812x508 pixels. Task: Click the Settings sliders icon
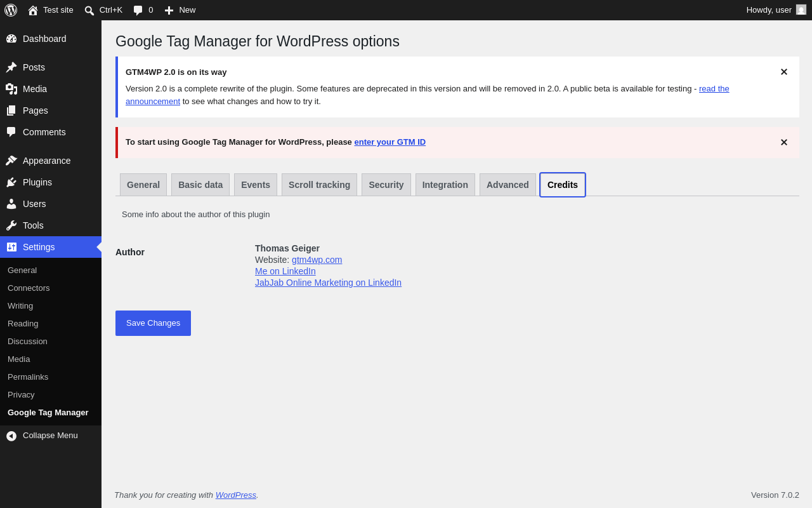(x=11, y=247)
